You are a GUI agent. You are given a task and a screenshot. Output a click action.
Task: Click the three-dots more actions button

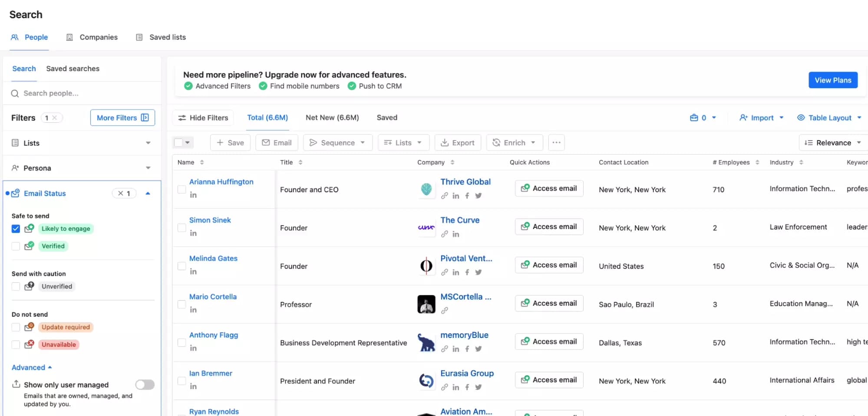click(556, 143)
